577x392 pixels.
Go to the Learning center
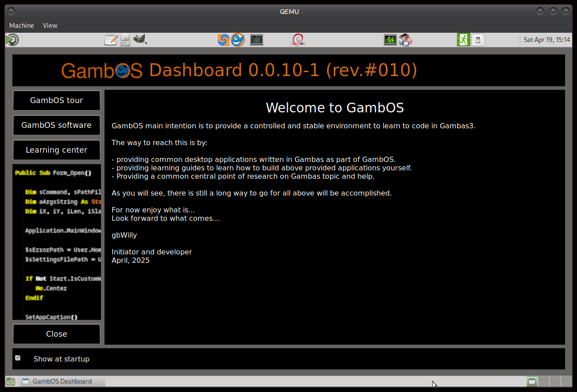57,150
